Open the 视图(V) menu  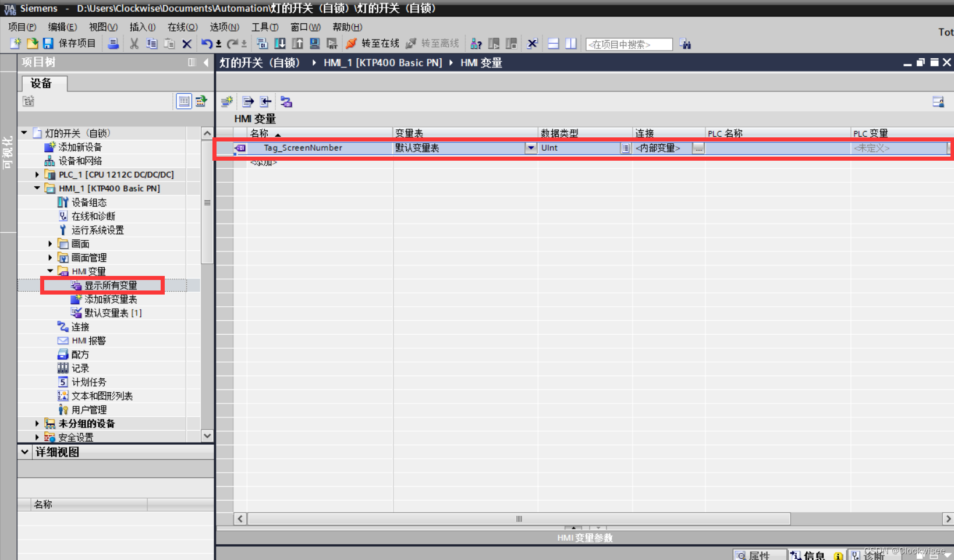click(103, 27)
